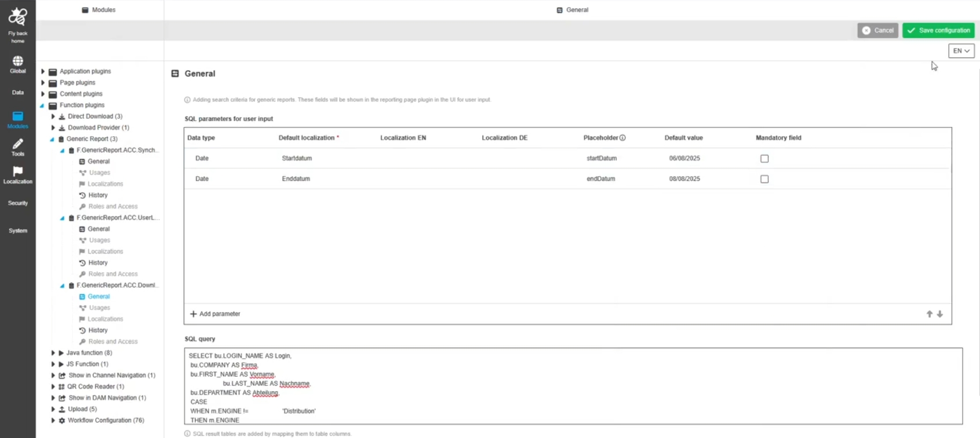
Task: Collapse the Generic Report (3) node
Action: (52, 139)
